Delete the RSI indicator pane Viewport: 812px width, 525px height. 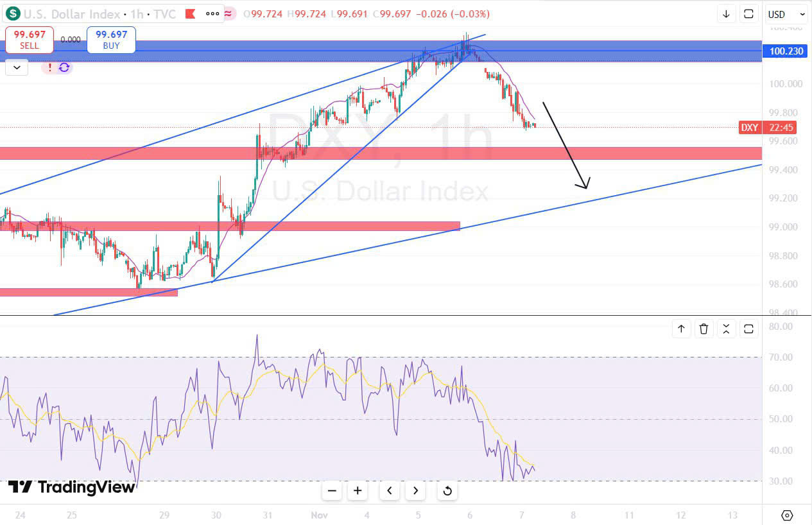pyautogui.click(x=704, y=329)
